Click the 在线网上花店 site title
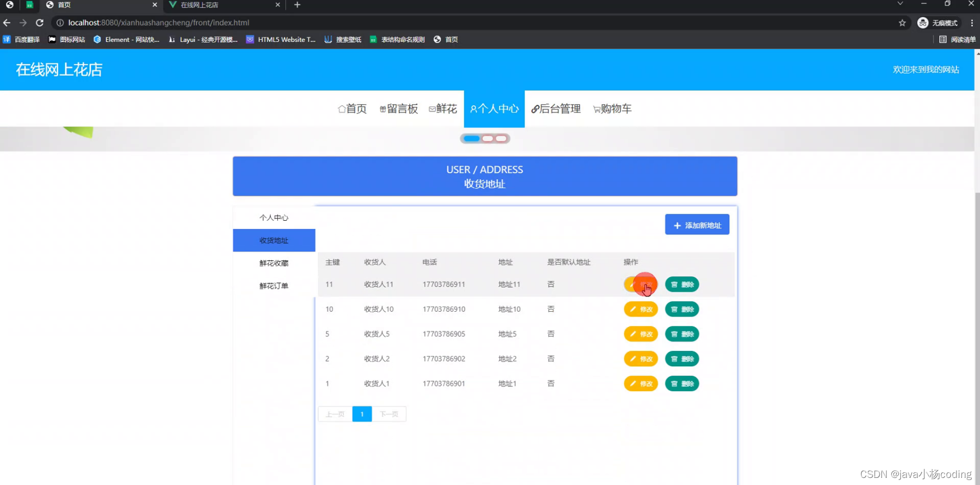Viewport: 980px width, 485px height. point(59,70)
